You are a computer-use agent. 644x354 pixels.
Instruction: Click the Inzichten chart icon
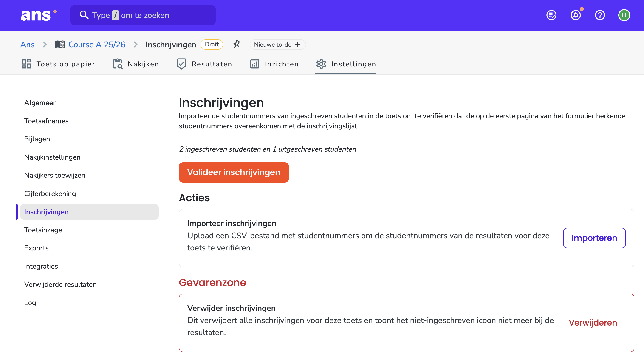(x=254, y=64)
